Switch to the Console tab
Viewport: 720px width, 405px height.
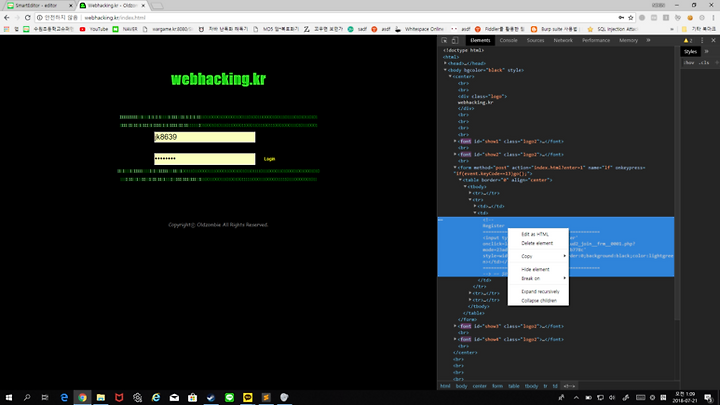[508, 40]
